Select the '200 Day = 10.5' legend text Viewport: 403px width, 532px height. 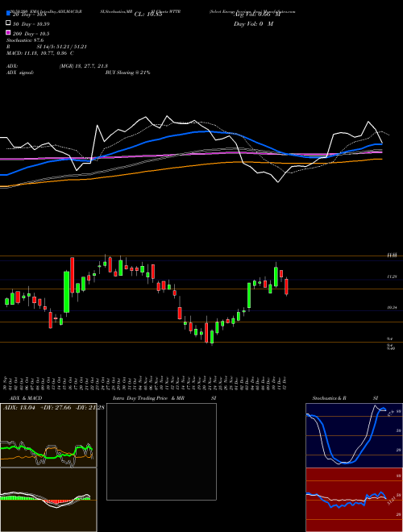pos(31,34)
